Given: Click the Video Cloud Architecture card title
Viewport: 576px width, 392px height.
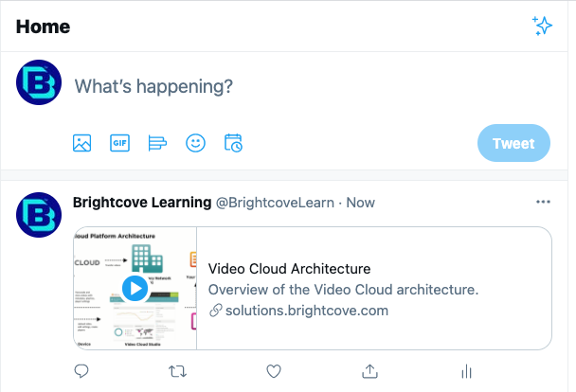Looking at the screenshot, I should pos(289,269).
